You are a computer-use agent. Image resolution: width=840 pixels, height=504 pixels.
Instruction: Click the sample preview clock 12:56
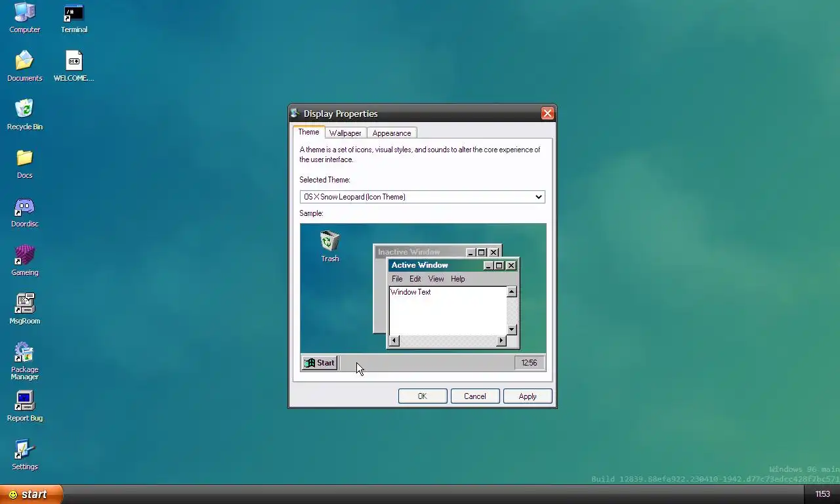tap(529, 363)
